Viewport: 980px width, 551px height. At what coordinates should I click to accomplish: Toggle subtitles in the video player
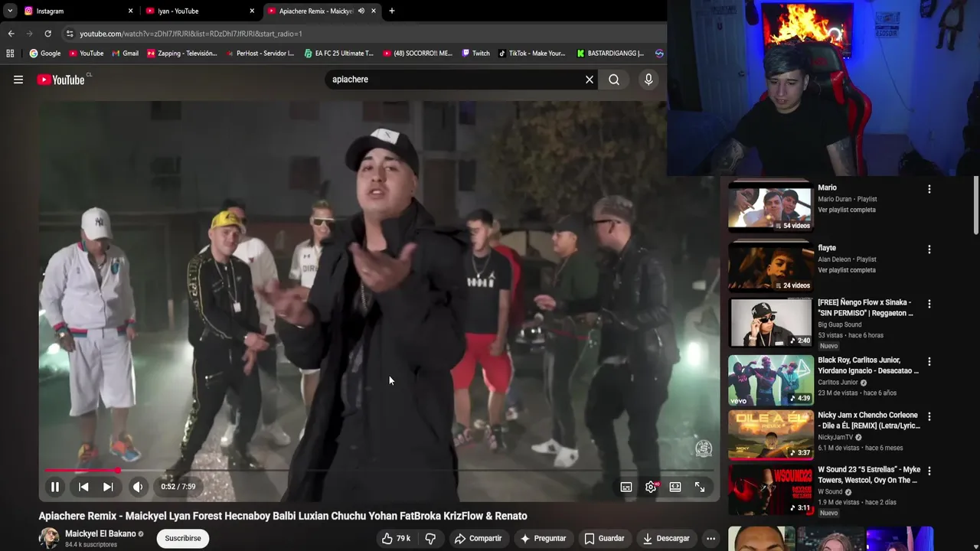tap(626, 487)
